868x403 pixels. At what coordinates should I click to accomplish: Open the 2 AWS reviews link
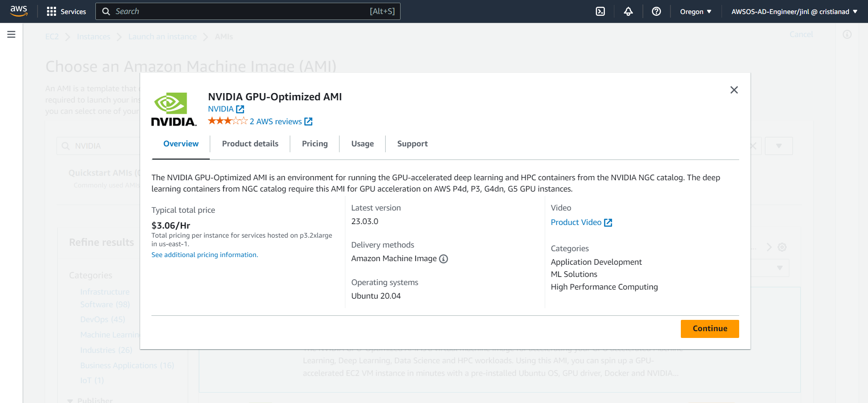tap(281, 122)
